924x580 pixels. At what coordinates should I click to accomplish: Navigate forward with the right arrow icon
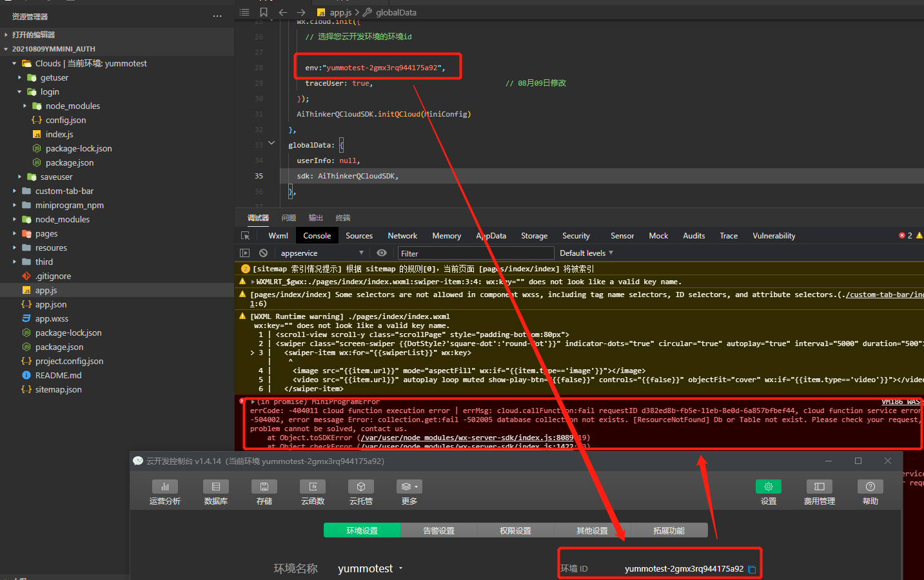pyautogui.click(x=301, y=12)
